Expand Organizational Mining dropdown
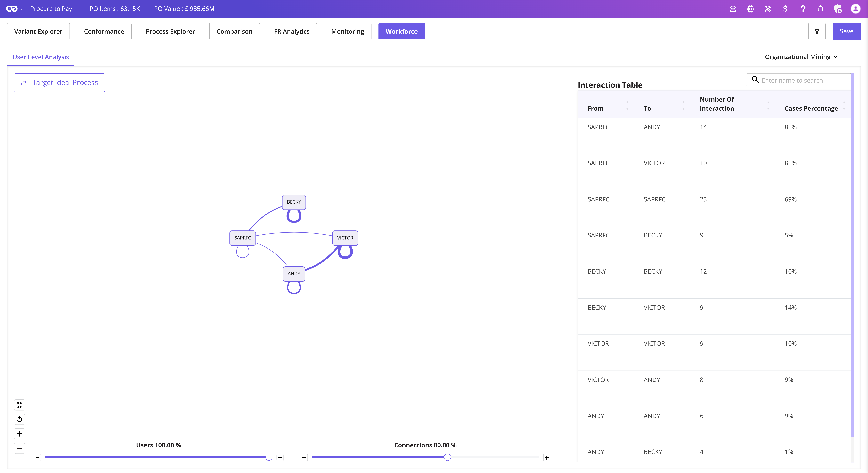The width and height of the screenshot is (868, 473). click(801, 57)
